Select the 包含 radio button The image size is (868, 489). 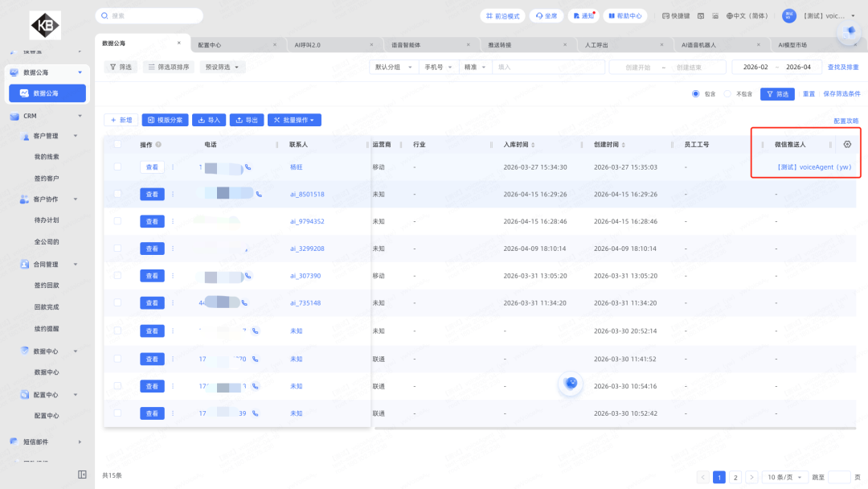696,94
